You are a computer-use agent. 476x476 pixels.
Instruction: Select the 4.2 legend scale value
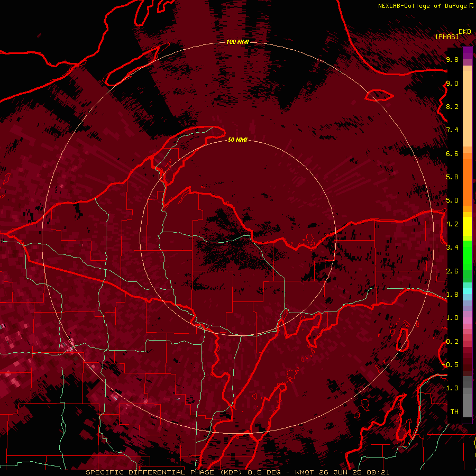tap(452, 224)
